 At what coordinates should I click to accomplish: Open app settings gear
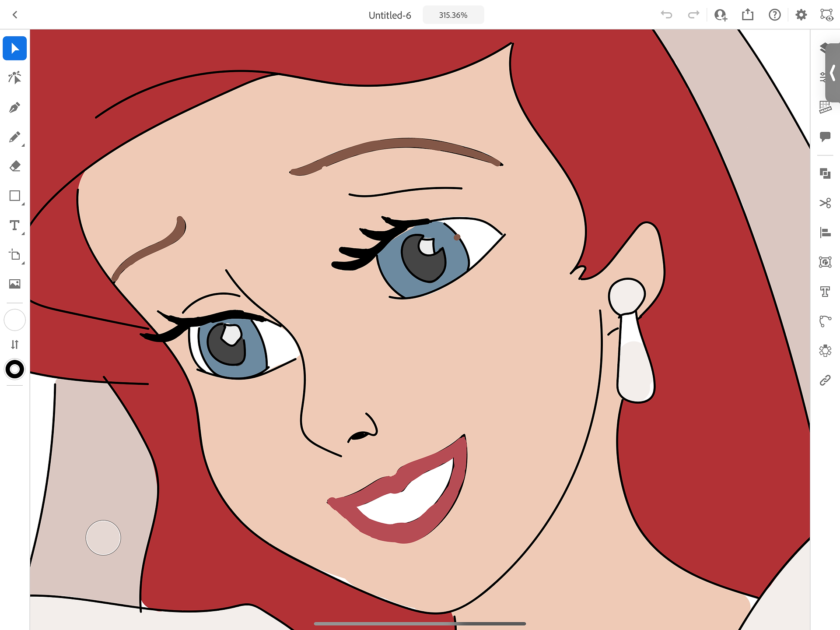(x=801, y=15)
